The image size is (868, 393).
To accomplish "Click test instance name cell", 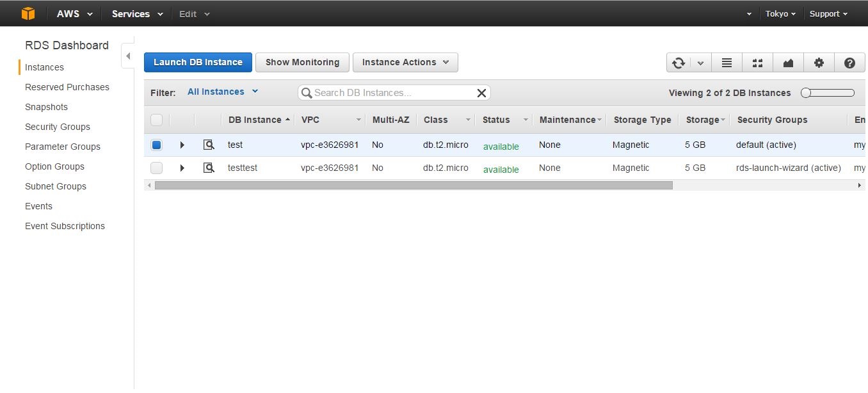I will (x=235, y=145).
